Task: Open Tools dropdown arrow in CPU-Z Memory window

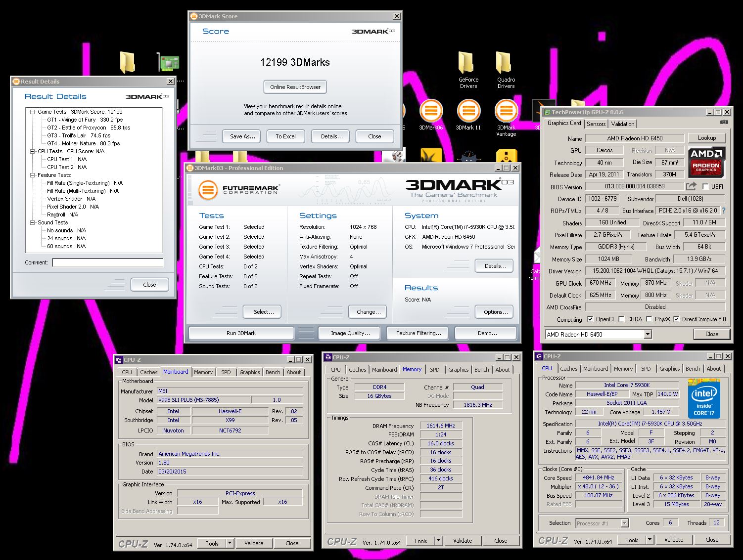Action: (438, 541)
